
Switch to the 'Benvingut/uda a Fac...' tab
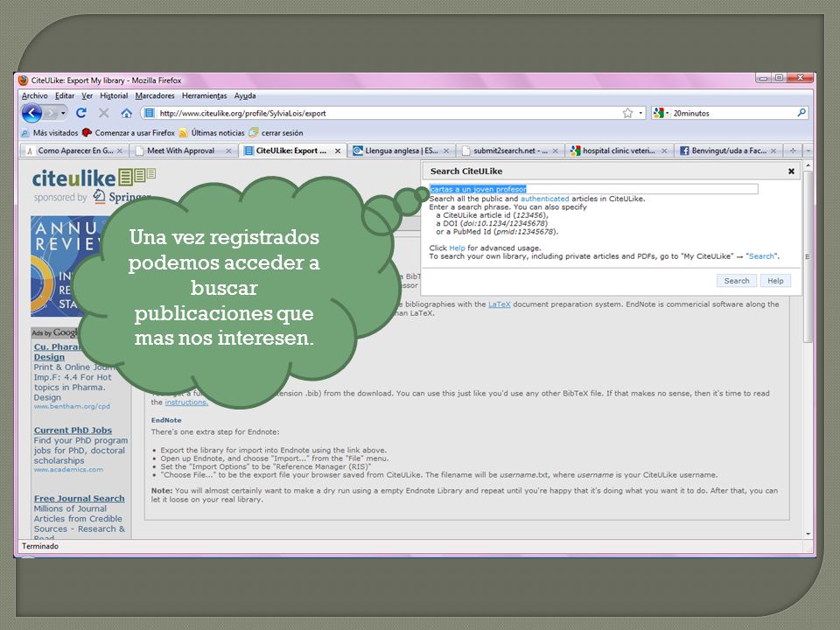728,151
